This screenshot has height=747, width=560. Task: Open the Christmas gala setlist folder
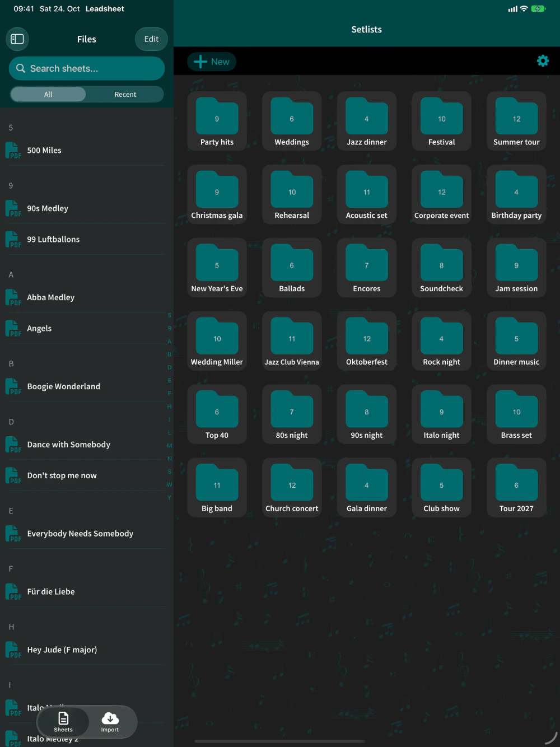click(x=217, y=195)
